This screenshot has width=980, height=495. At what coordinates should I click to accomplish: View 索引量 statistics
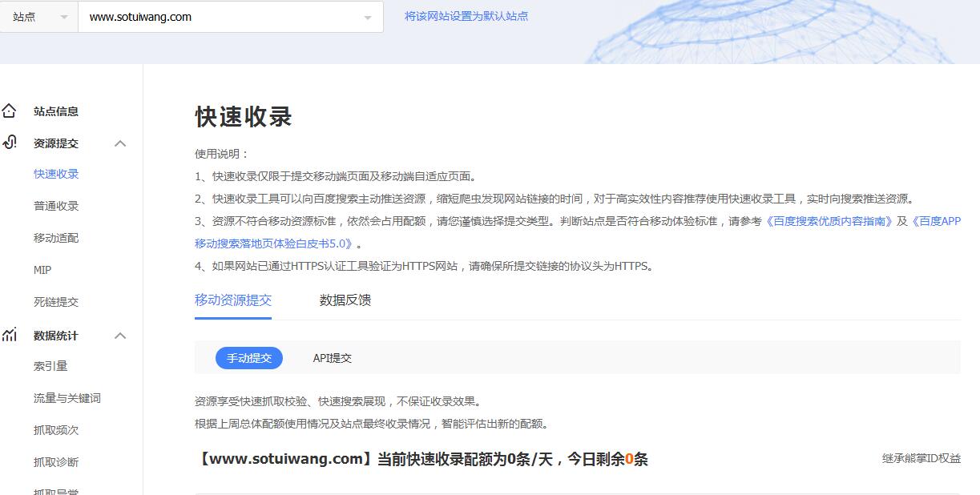[x=50, y=366]
